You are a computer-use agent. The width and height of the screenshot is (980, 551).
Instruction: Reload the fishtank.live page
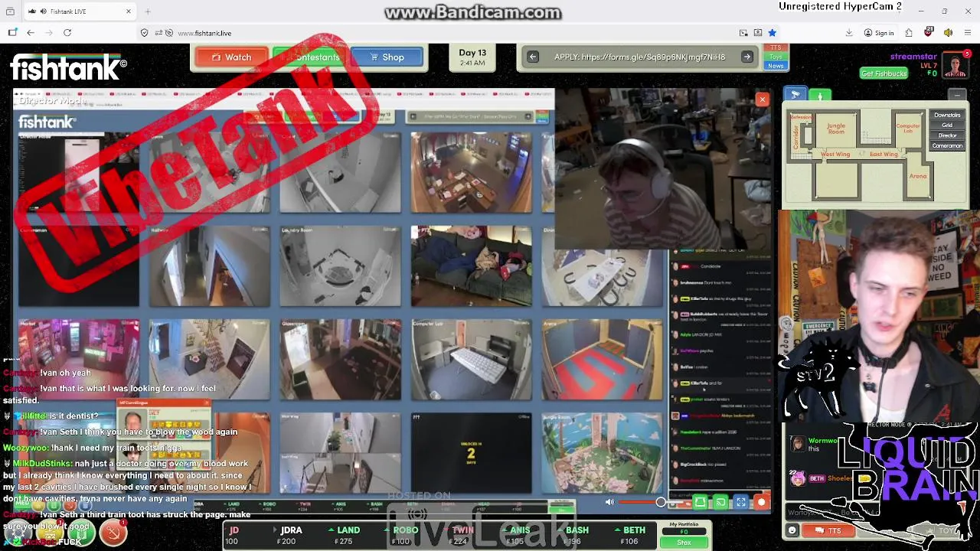(67, 33)
